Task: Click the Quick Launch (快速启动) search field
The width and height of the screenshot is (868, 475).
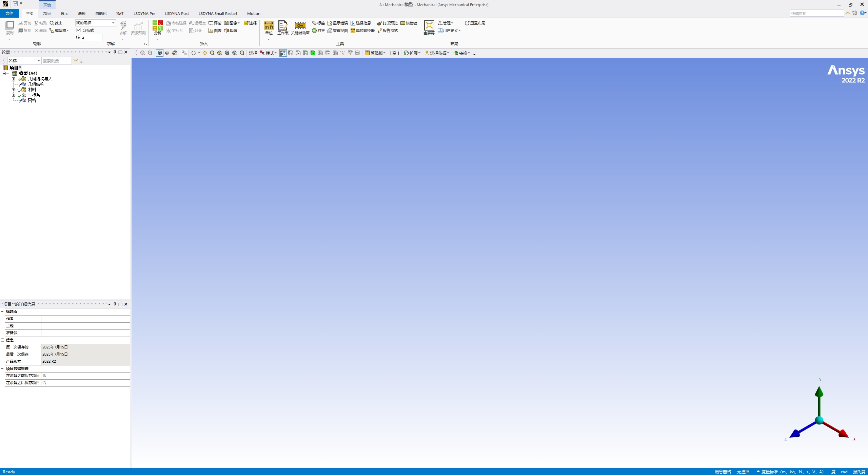Action: click(x=816, y=14)
